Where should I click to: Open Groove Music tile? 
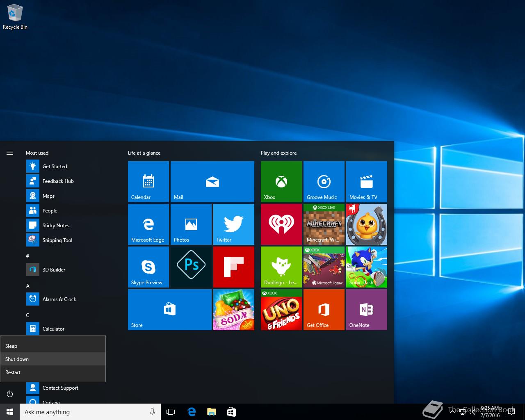click(324, 181)
